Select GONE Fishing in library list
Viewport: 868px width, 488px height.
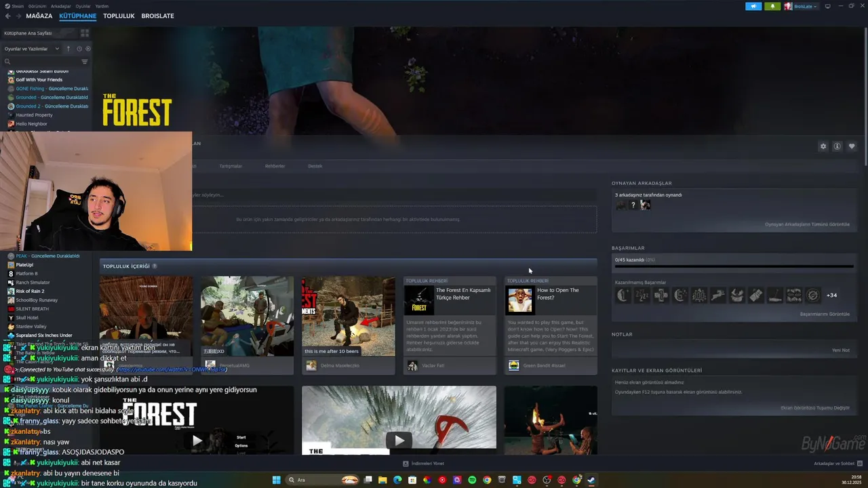click(47, 88)
